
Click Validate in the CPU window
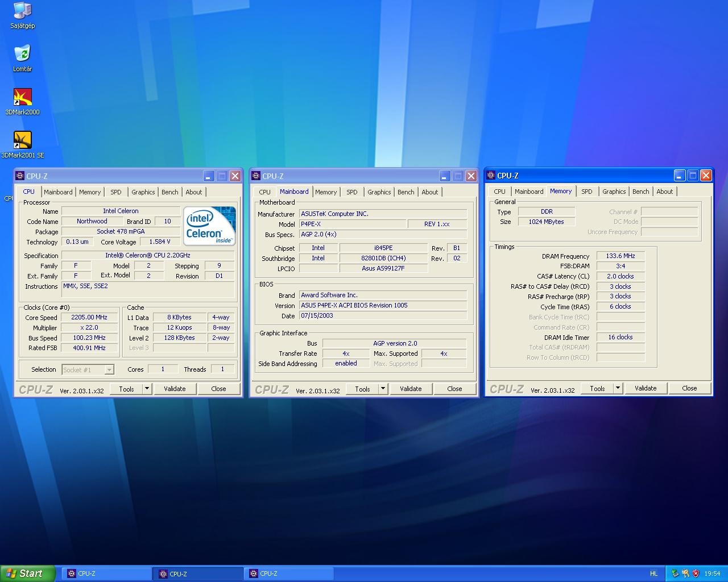tap(175, 389)
